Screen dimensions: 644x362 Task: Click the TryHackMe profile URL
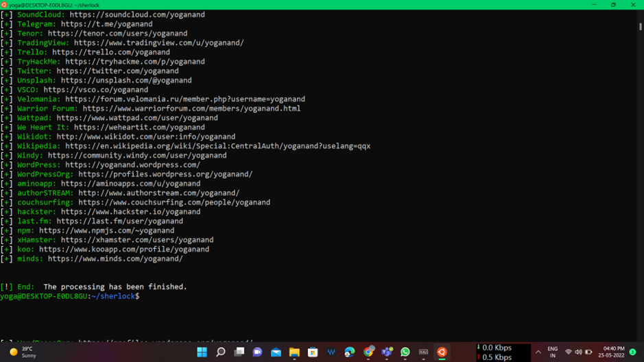[x=135, y=62]
